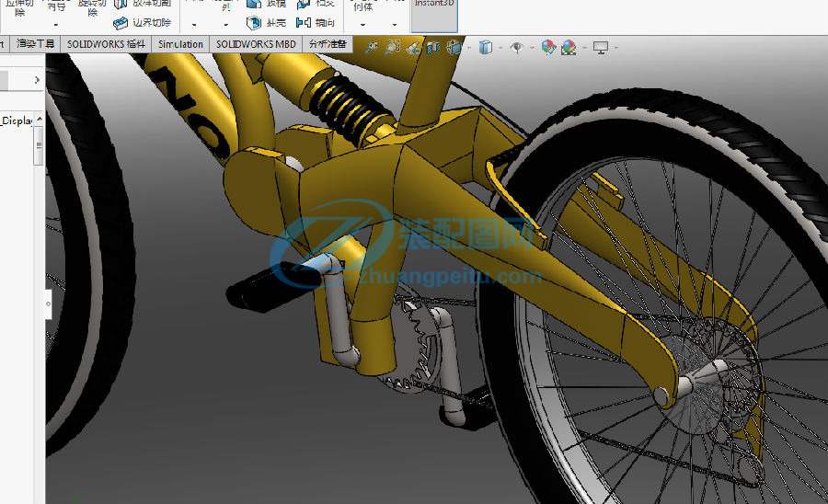
Task: Click the right chevron in the left panel
Action: (37, 80)
